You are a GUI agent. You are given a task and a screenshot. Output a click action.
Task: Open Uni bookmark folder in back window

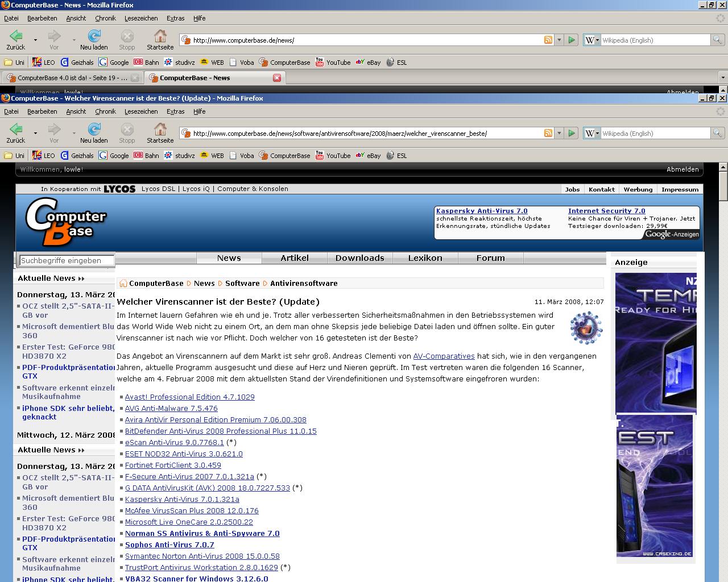[14, 62]
